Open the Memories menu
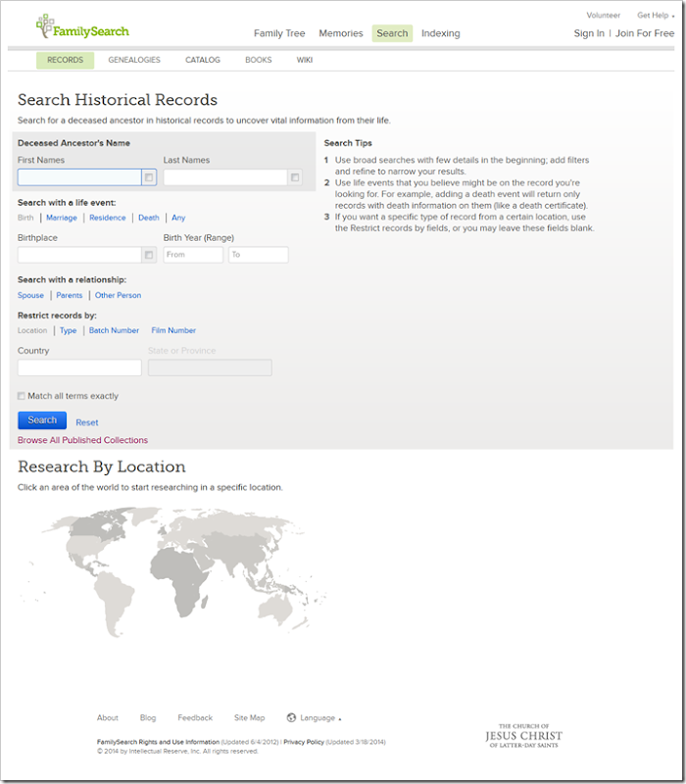 341,33
